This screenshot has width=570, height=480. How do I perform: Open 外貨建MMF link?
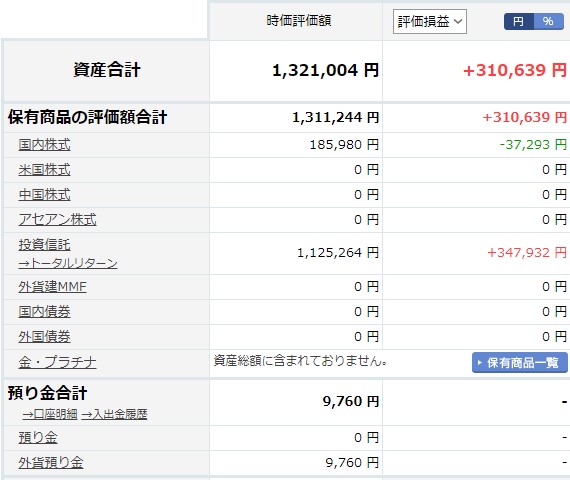pyautogui.click(x=53, y=287)
